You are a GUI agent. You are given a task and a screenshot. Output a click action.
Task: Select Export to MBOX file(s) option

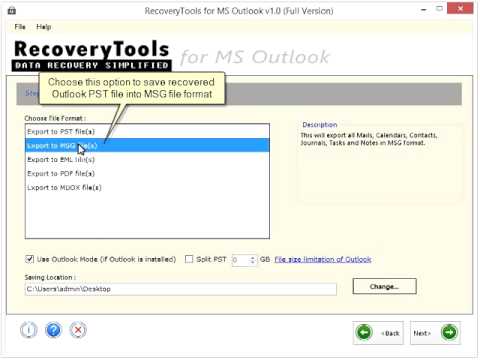coord(147,188)
